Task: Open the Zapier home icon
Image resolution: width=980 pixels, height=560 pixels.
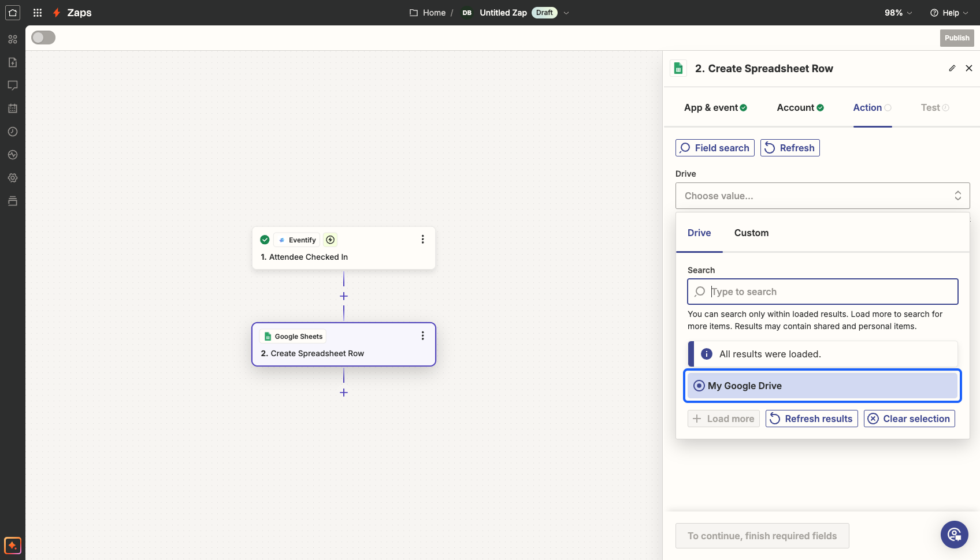Action: 13,13
